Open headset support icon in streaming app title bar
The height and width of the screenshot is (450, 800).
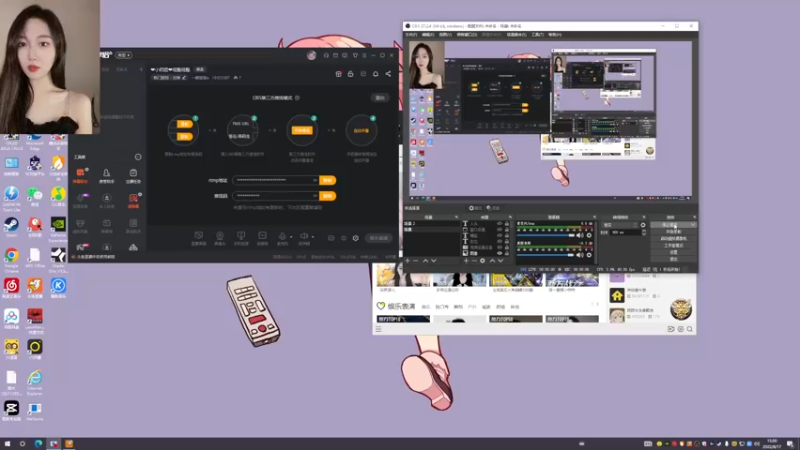[326, 55]
